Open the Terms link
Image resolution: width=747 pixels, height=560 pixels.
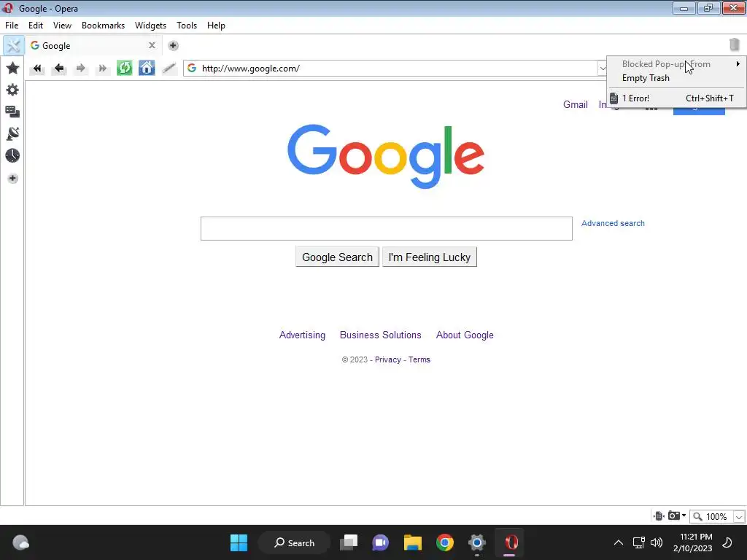[x=419, y=359]
